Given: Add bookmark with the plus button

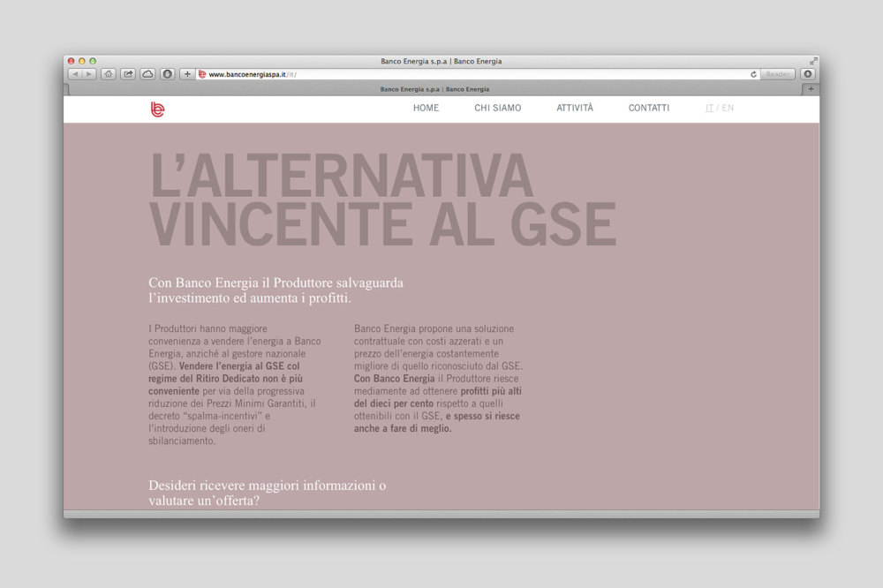Looking at the screenshot, I should click(187, 74).
